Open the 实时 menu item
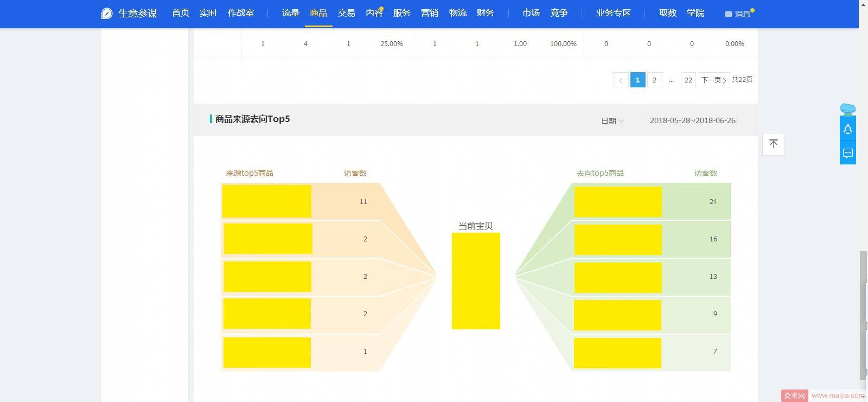 coord(208,13)
